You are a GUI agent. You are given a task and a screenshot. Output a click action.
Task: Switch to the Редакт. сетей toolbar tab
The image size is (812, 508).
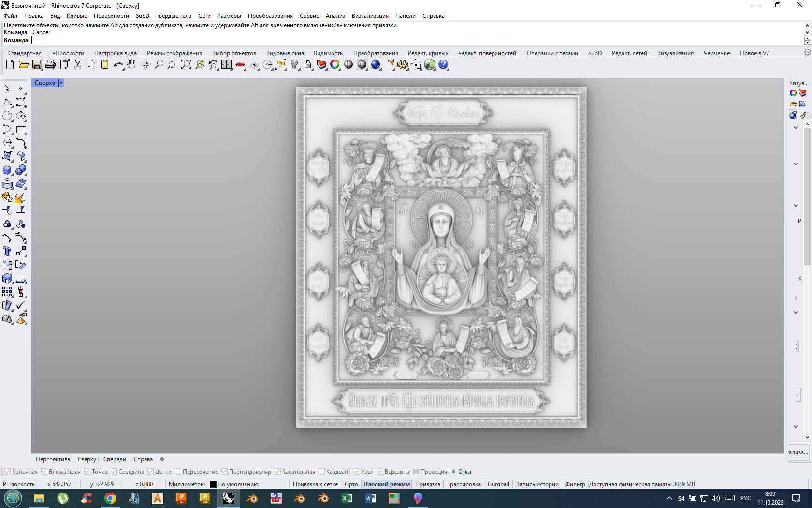[629, 53]
